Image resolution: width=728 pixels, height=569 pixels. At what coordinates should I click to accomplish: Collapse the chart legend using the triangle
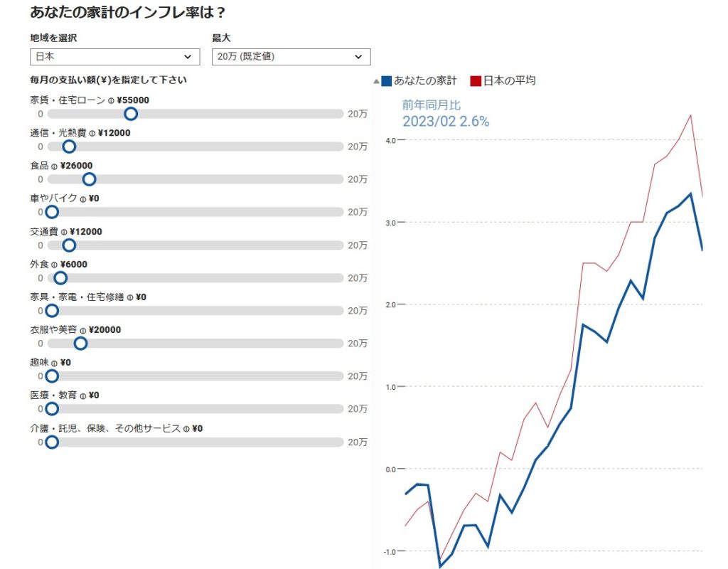(376, 82)
